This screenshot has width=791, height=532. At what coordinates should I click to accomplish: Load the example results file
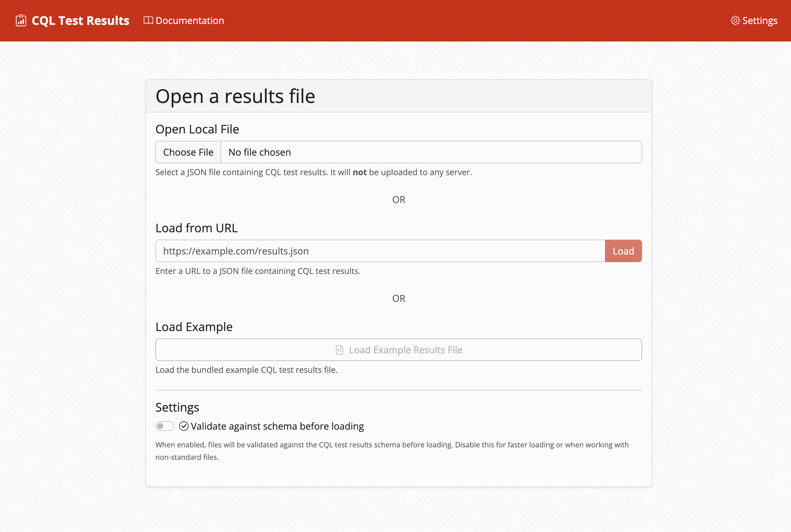point(398,349)
